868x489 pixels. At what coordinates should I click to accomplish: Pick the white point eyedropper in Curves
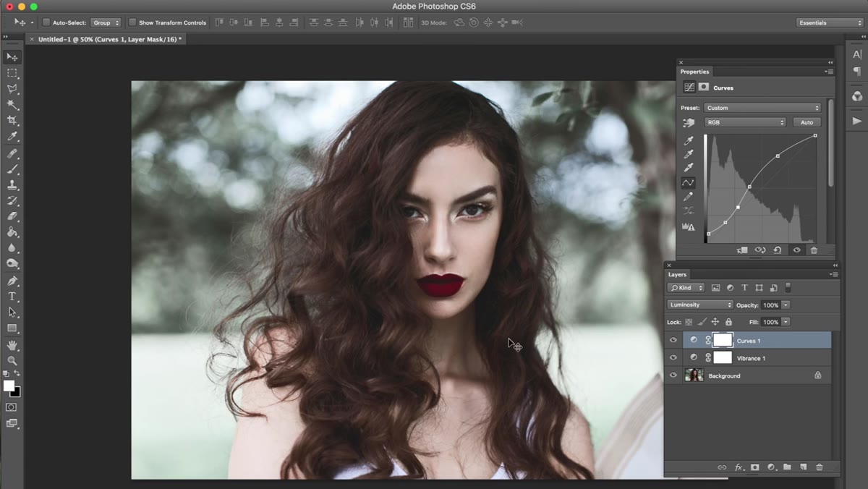tap(689, 168)
